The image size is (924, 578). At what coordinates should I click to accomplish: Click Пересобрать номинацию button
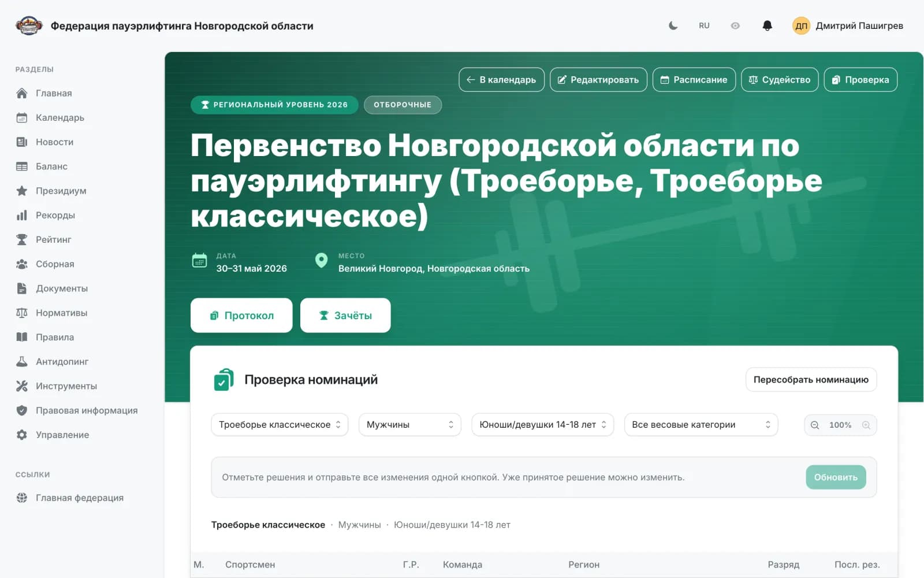(x=811, y=380)
